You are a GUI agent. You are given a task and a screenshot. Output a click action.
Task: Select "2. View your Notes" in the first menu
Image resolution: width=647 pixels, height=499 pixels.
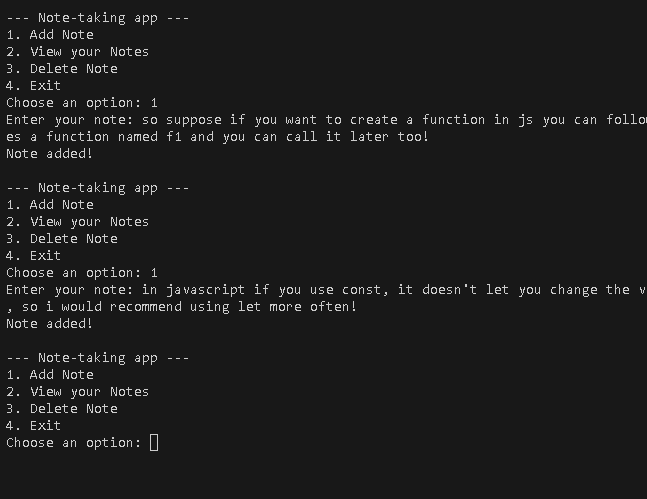(77, 51)
